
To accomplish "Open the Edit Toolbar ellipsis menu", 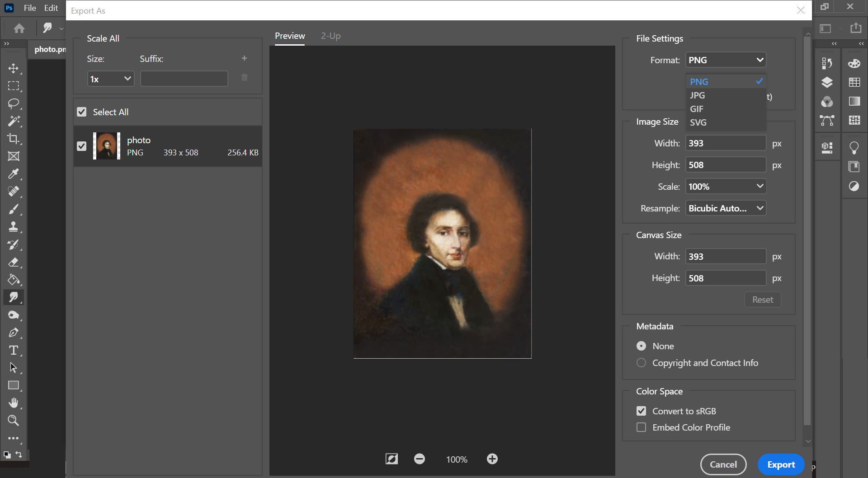I will [x=14, y=438].
